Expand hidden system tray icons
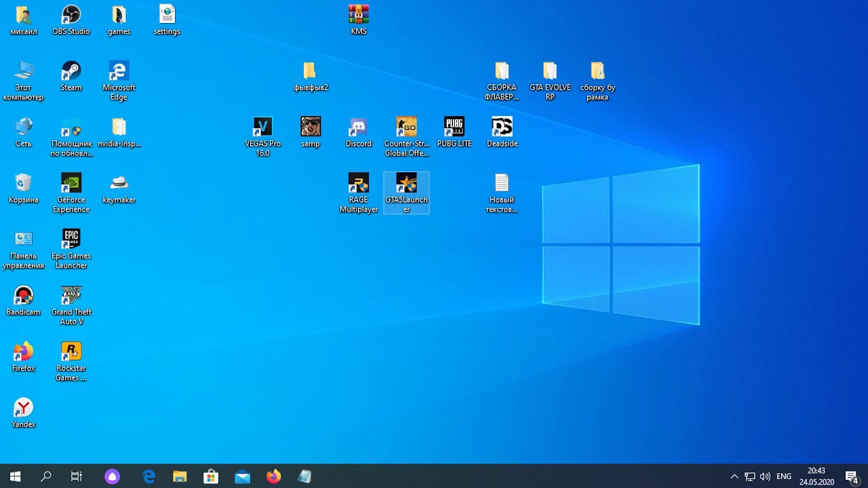The width and height of the screenshot is (868, 488). point(734,476)
